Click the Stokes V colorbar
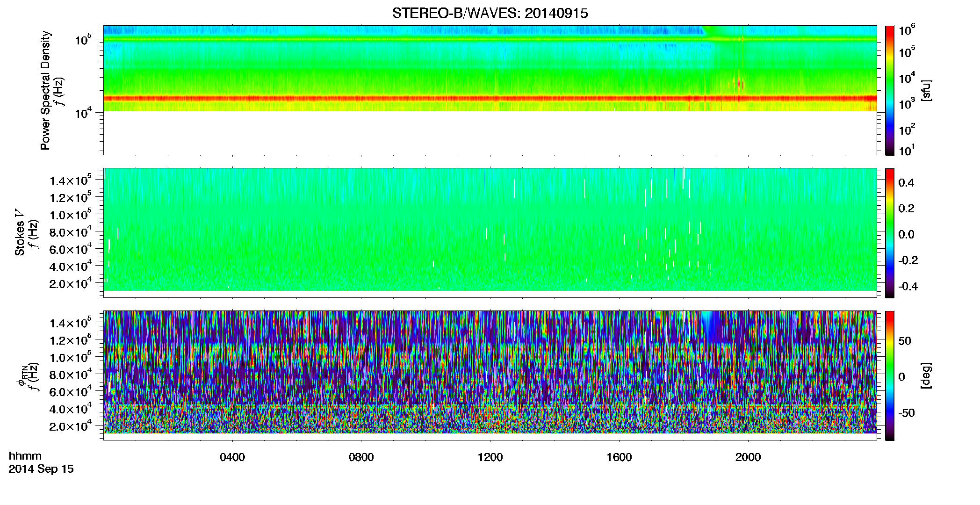This screenshot has width=980, height=505. [x=890, y=233]
